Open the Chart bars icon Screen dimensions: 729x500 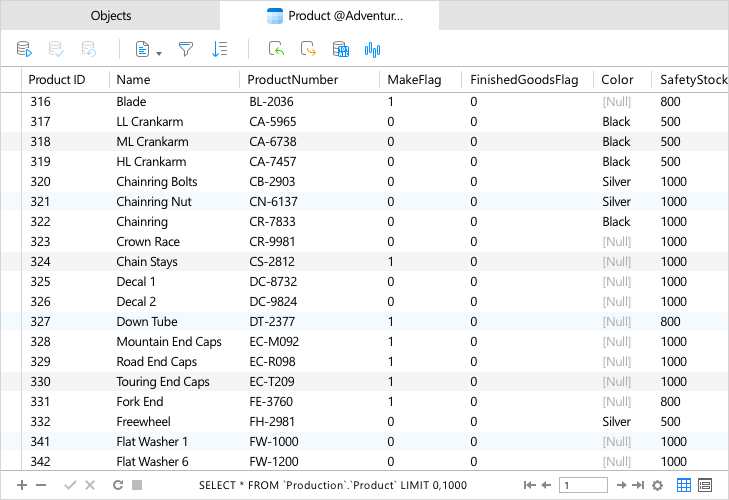point(372,49)
